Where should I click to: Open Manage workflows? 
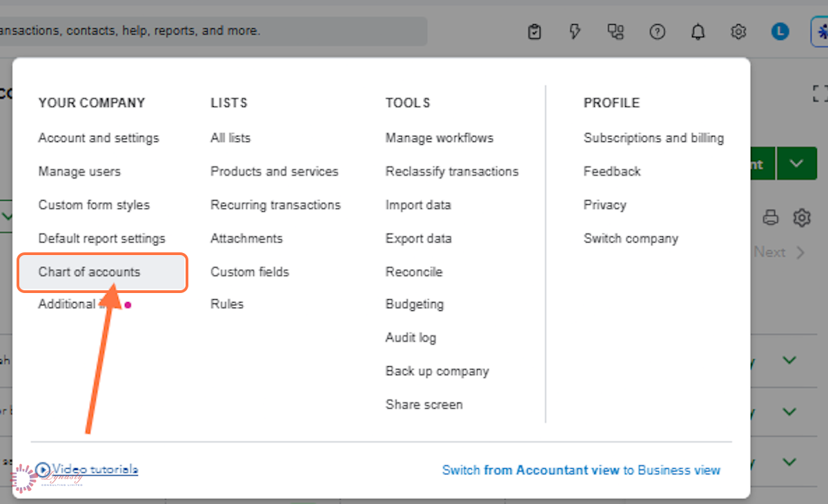pos(440,138)
